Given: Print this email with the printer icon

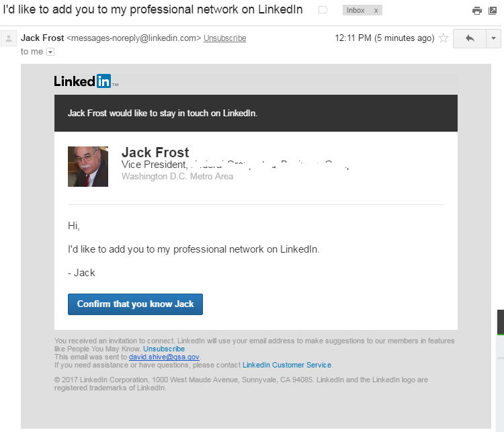Looking at the screenshot, I should [x=477, y=11].
